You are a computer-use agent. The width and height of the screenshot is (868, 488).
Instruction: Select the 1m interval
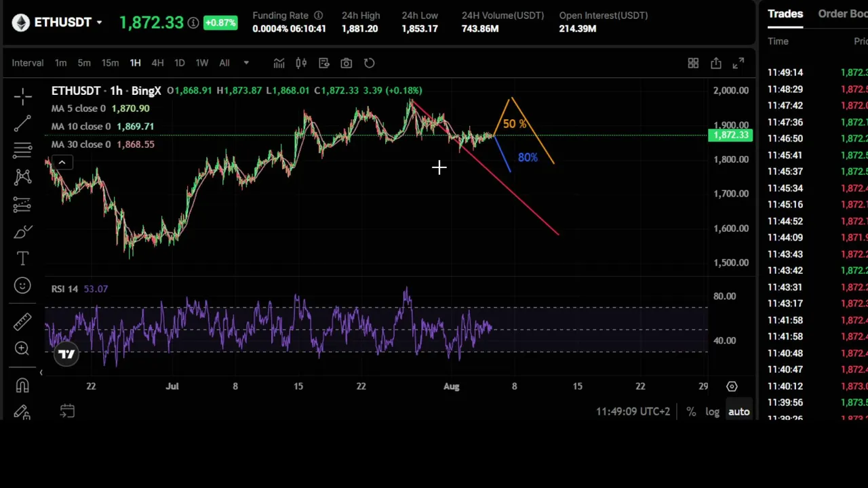(x=61, y=63)
